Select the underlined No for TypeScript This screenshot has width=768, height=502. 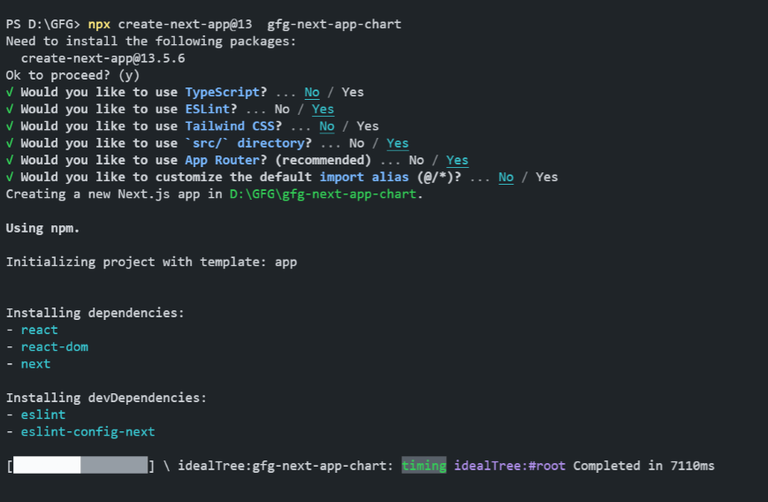(312, 92)
